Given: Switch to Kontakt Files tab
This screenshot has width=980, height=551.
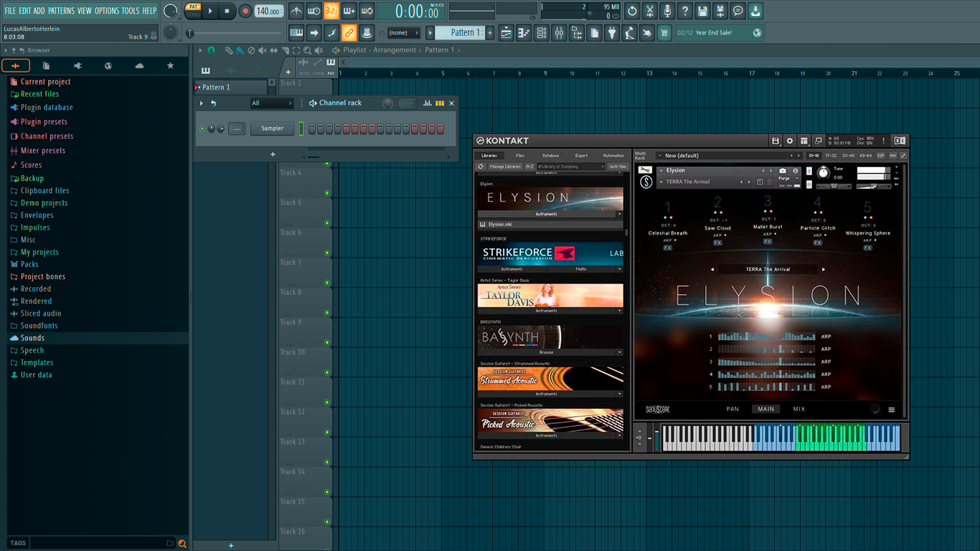Looking at the screenshot, I should (520, 156).
